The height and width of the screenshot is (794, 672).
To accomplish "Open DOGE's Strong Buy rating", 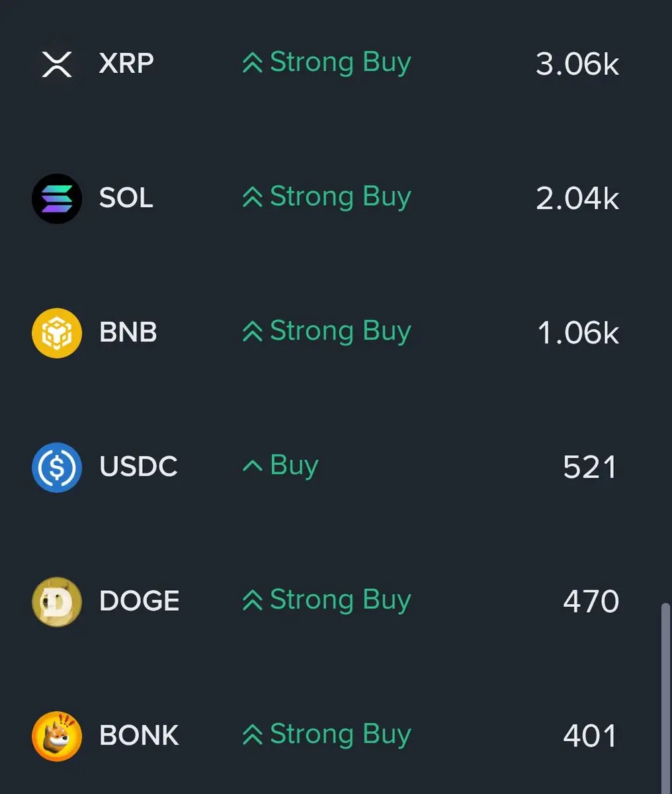I will click(x=341, y=600).
